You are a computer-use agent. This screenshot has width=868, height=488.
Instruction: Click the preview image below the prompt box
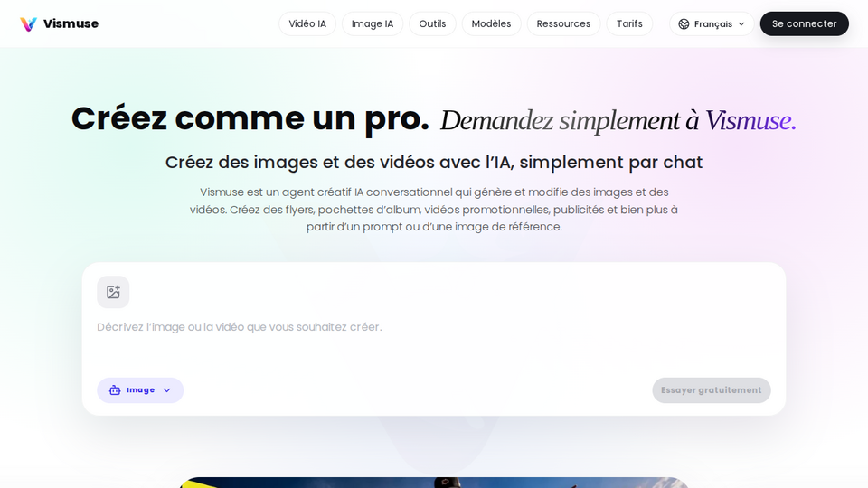coord(434,483)
